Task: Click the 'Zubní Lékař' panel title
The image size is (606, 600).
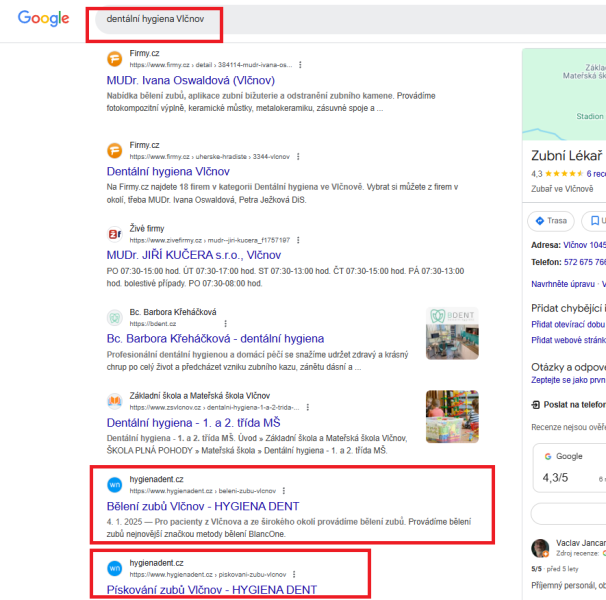Action: [567, 156]
